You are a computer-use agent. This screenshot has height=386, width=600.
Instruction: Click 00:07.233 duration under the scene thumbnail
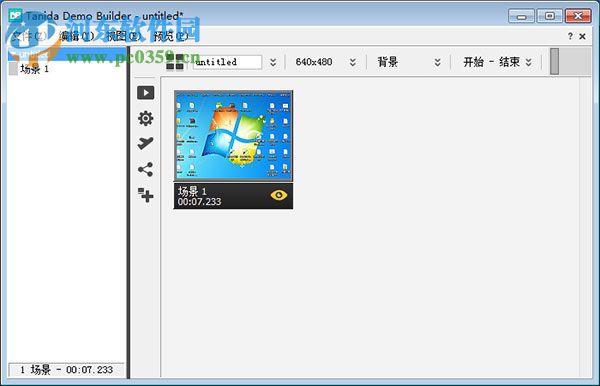click(199, 202)
